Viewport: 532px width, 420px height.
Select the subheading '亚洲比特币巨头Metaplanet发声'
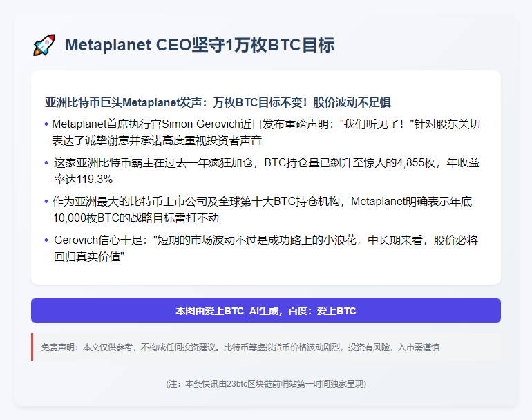click(x=218, y=102)
